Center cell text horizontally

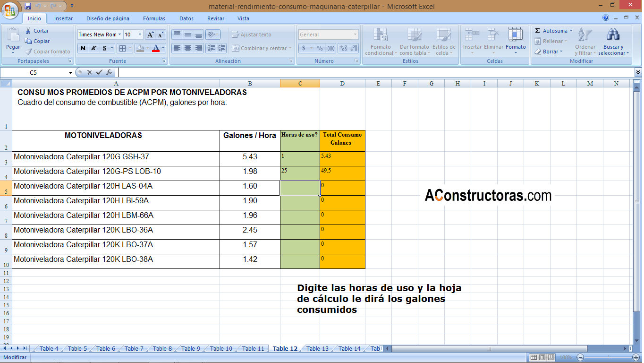187,48
